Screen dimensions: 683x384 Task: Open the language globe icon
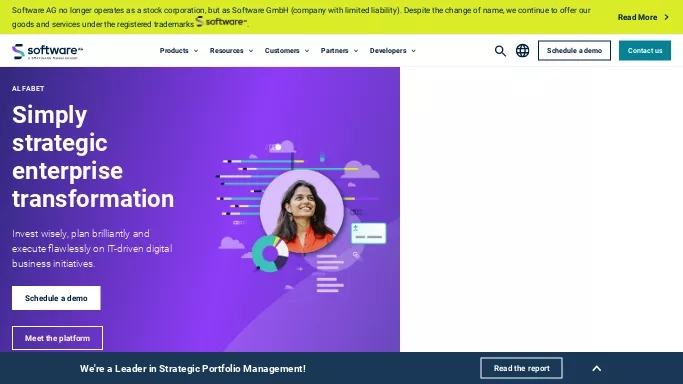pos(522,51)
